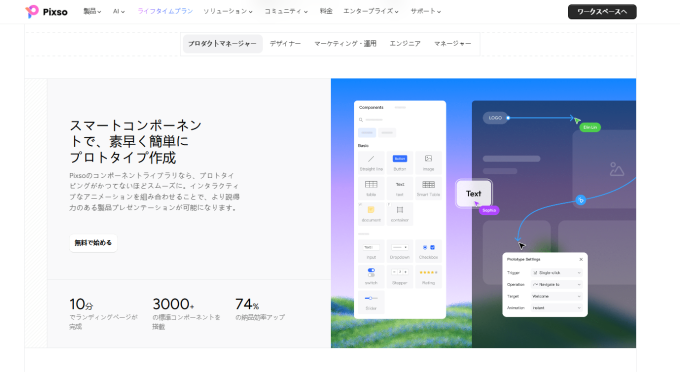Select the Button component tile
This screenshot has height=372, width=680.
399,163
